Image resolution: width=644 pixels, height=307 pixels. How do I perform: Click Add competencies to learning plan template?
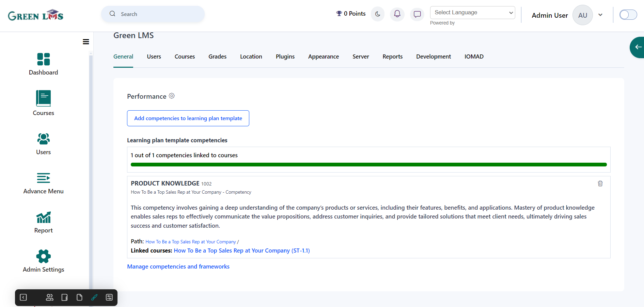pyautogui.click(x=188, y=118)
